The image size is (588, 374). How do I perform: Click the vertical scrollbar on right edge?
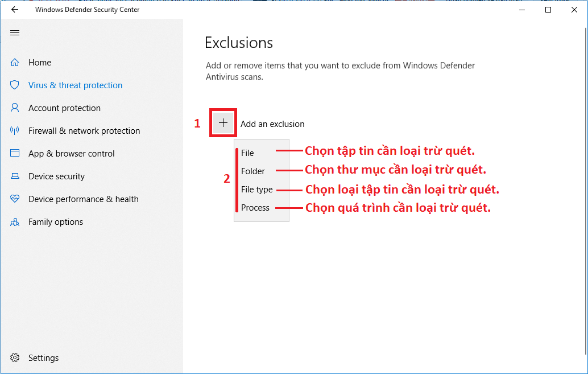tap(586, 191)
